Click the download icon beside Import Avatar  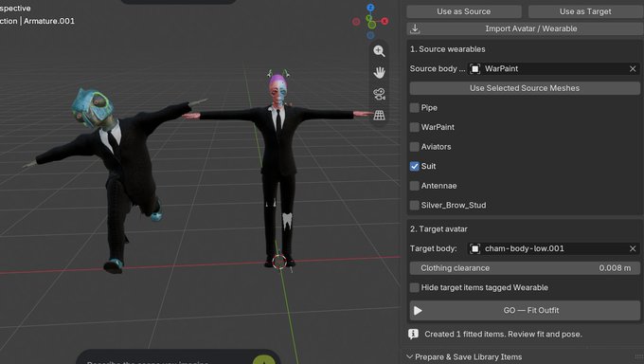[x=415, y=28]
